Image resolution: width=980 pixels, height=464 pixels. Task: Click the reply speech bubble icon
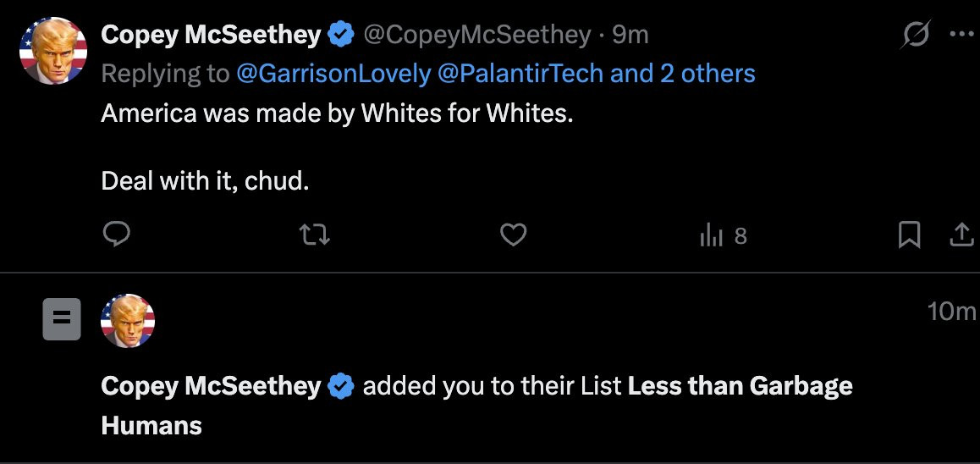pos(116,235)
